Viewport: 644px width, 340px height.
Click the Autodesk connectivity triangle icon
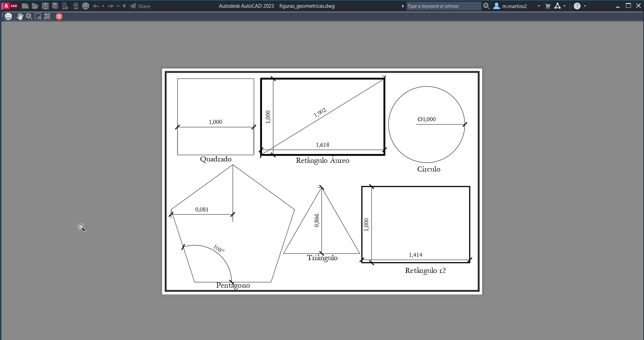pyautogui.click(x=557, y=6)
